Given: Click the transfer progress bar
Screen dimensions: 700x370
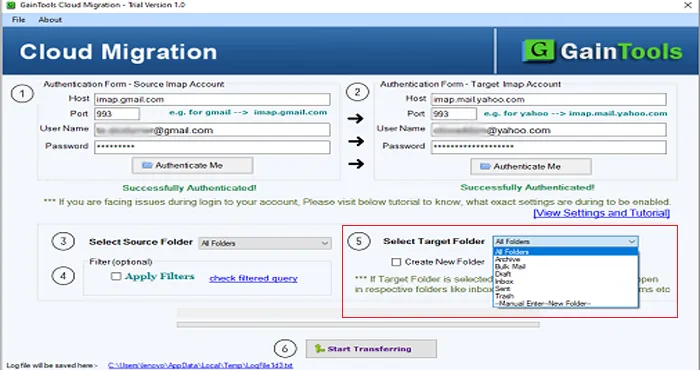Looking at the screenshot, I should coord(358,325).
